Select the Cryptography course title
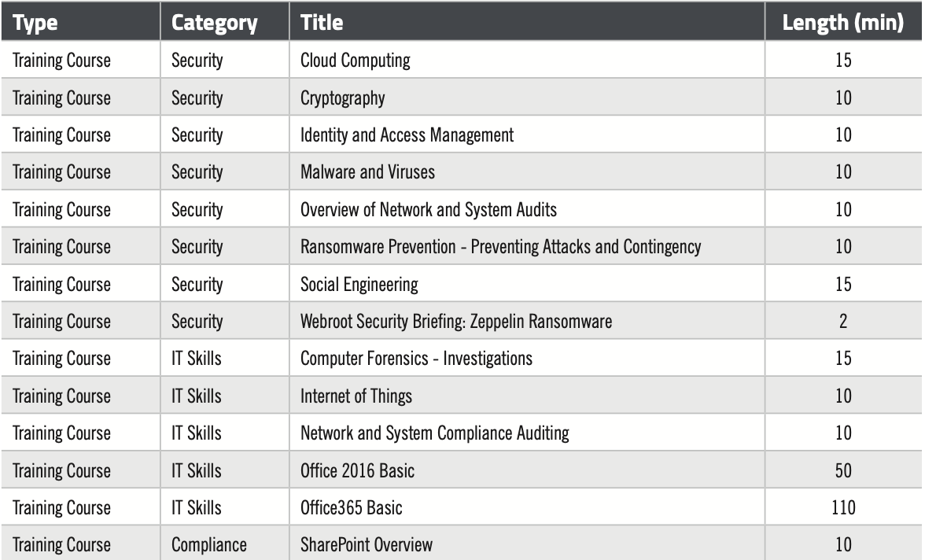The image size is (925, 560). pos(343,98)
